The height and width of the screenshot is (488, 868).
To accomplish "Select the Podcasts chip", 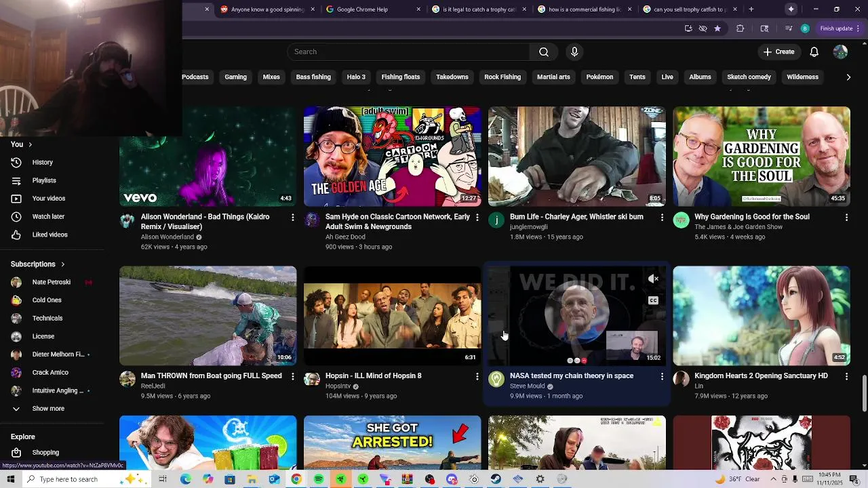I will click(x=195, y=77).
